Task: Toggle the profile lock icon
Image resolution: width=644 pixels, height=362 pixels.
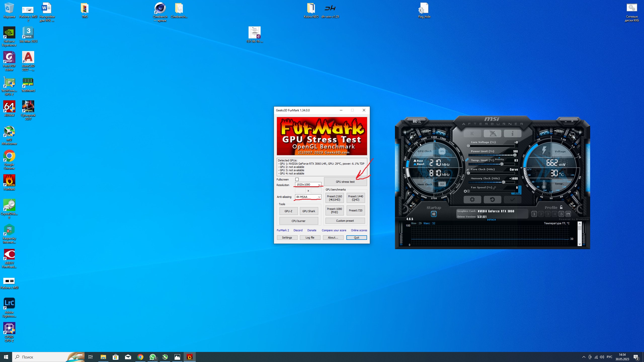Action: tap(561, 207)
